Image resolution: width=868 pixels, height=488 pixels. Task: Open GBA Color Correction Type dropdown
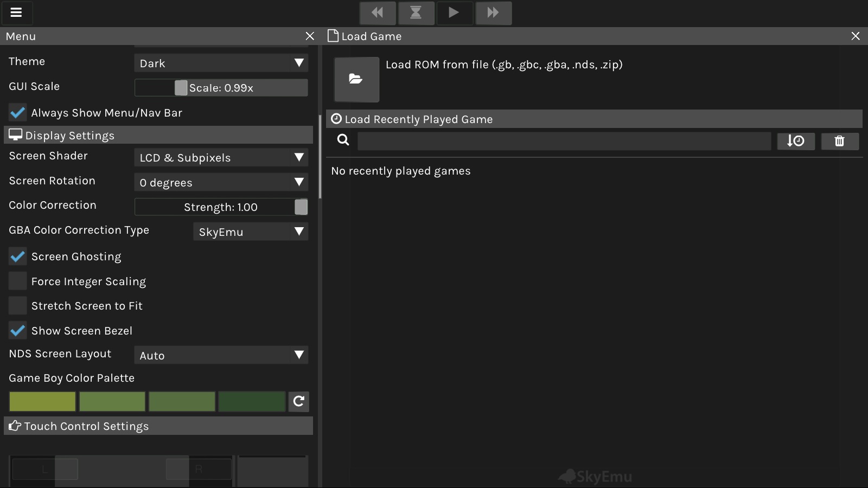coord(251,232)
